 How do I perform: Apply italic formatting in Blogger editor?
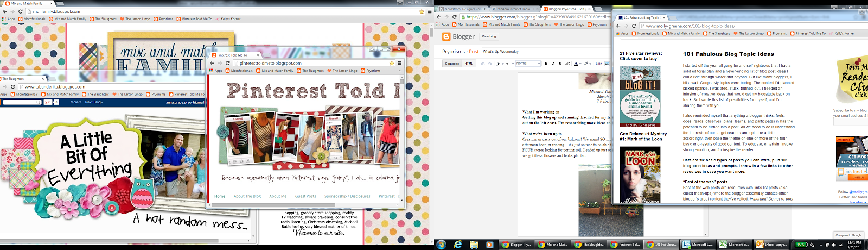point(553,64)
